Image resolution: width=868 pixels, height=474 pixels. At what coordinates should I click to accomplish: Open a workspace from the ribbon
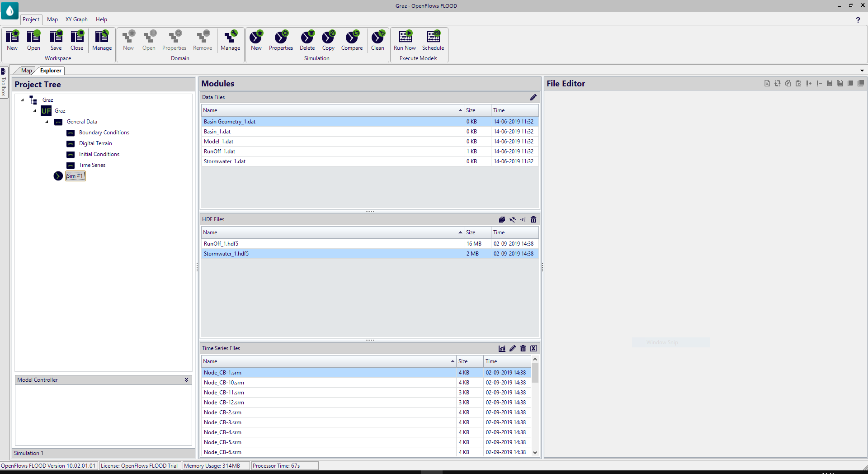33,41
